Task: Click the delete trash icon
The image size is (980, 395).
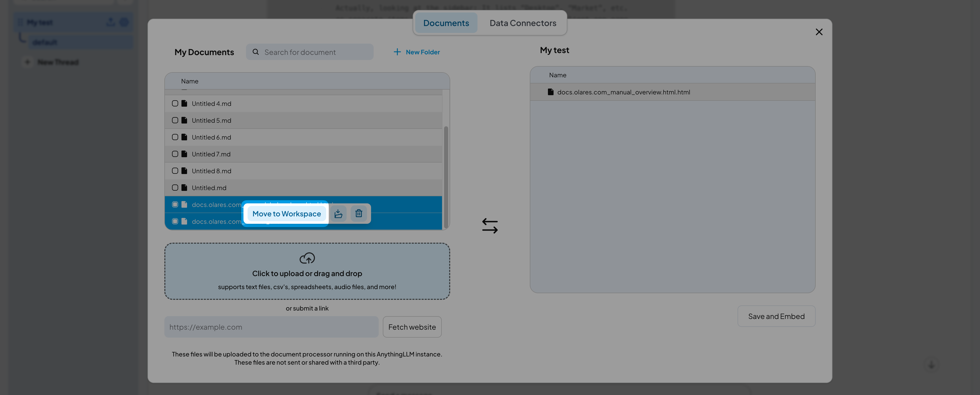Action: [358, 214]
